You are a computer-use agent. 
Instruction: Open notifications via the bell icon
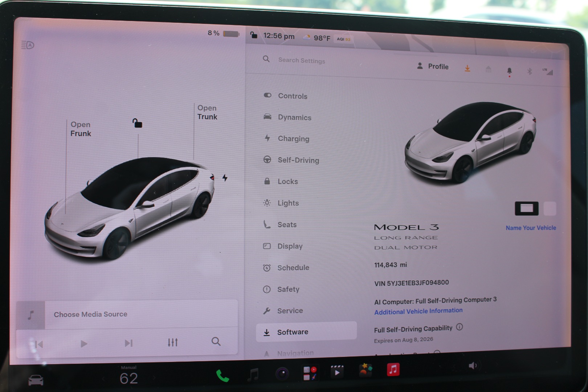pos(509,71)
